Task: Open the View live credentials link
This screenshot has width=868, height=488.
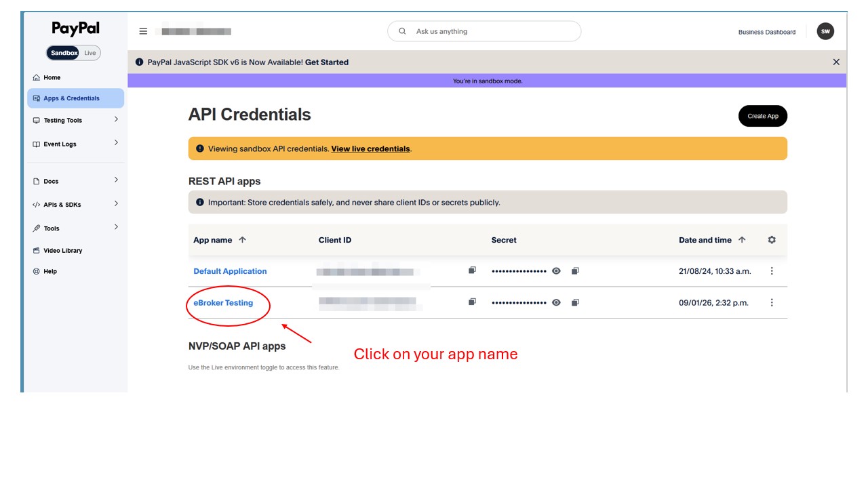Action: pos(370,148)
